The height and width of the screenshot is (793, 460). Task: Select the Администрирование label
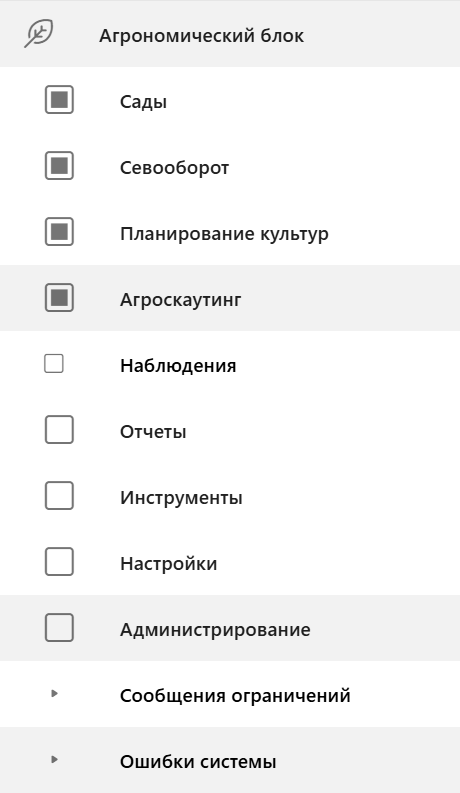[x=215, y=630]
